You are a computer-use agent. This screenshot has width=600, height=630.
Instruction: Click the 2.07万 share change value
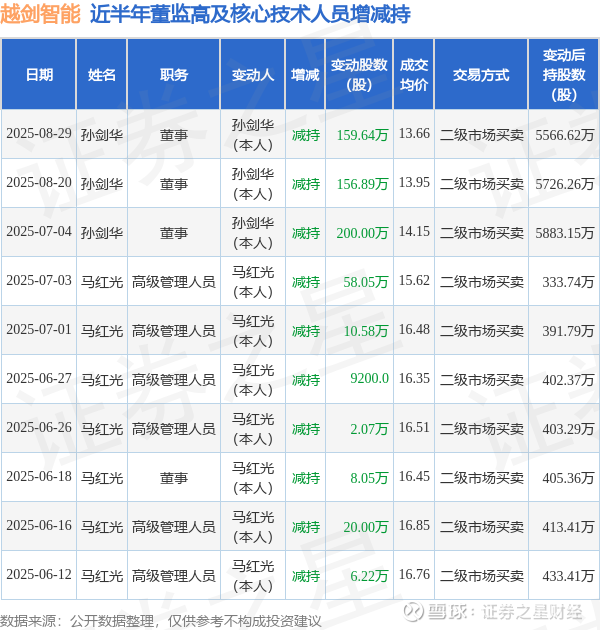369,429
